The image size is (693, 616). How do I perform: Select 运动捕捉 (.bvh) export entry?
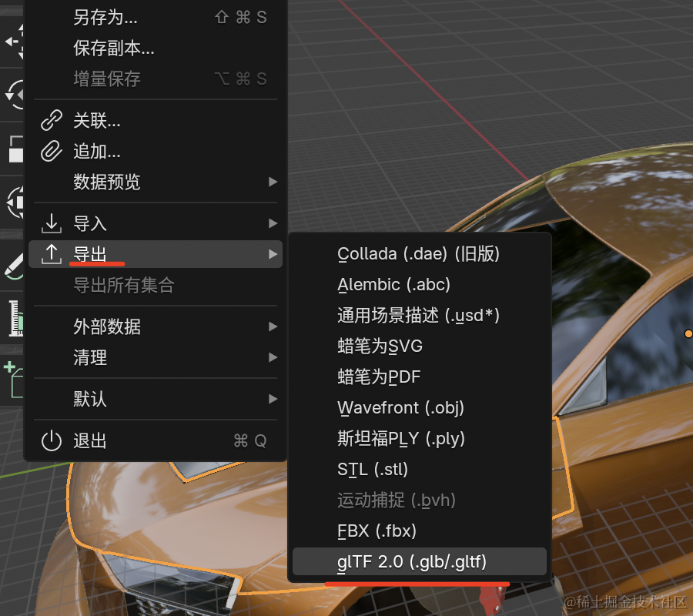click(420, 500)
